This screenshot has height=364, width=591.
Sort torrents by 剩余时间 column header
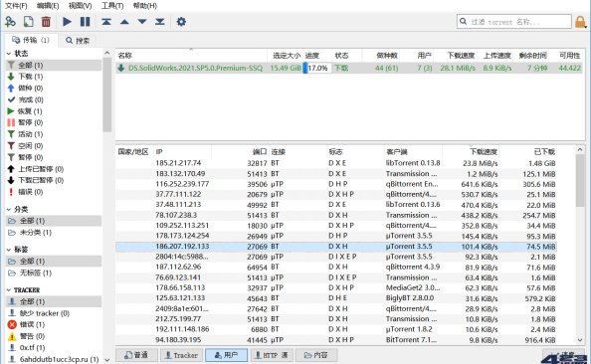tap(532, 56)
